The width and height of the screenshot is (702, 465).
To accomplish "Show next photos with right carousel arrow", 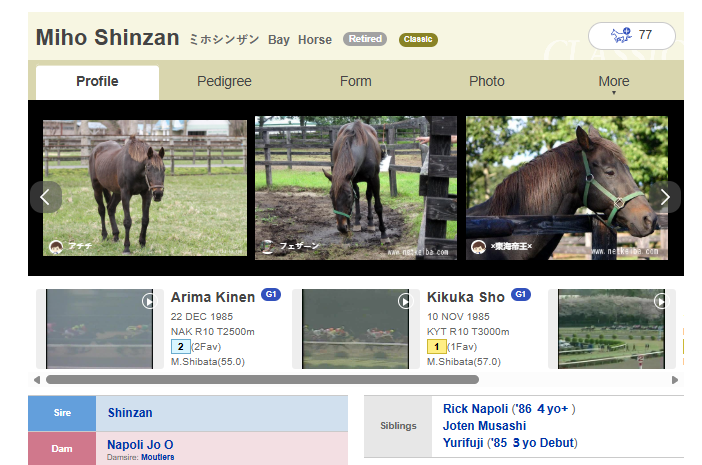I will 665,197.
